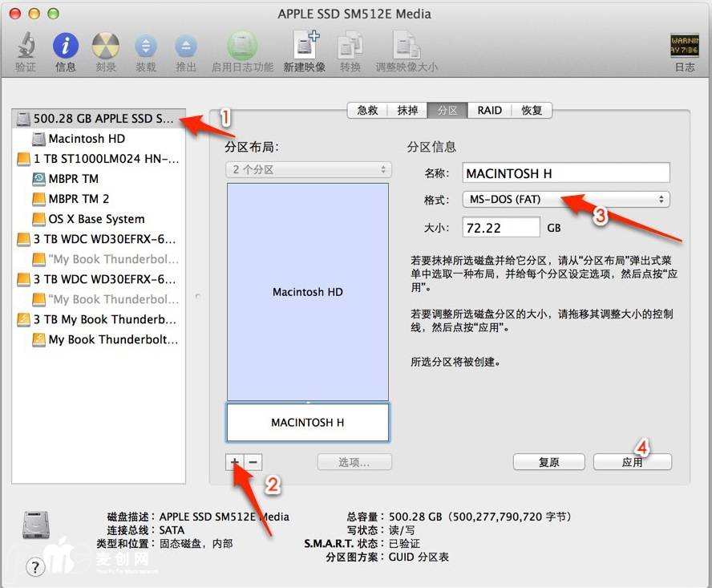Click the 推出 (Eject) toolbar icon
Screen dimensions: 712x588
[x=186, y=47]
